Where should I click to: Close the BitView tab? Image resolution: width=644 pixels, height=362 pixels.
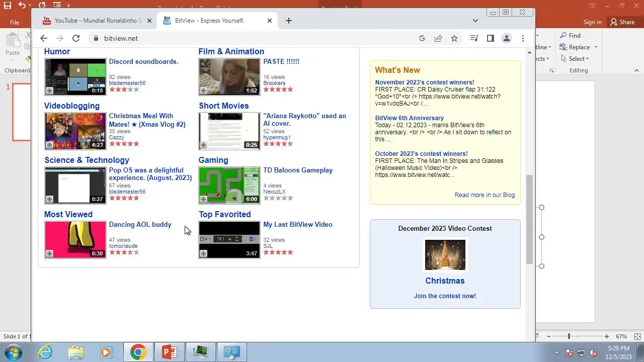tap(270, 21)
